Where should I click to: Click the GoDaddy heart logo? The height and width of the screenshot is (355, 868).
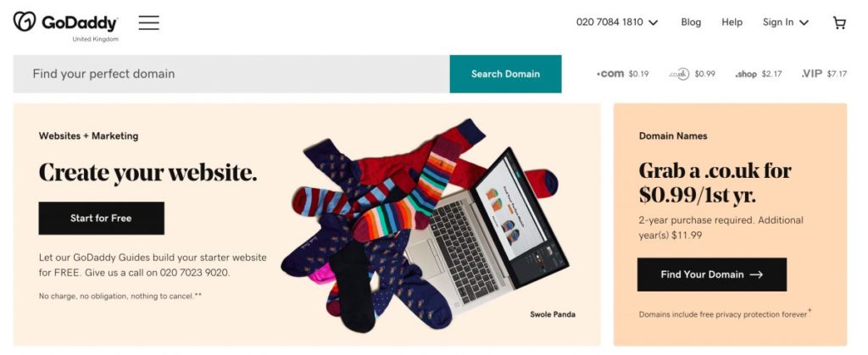(25, 21)
